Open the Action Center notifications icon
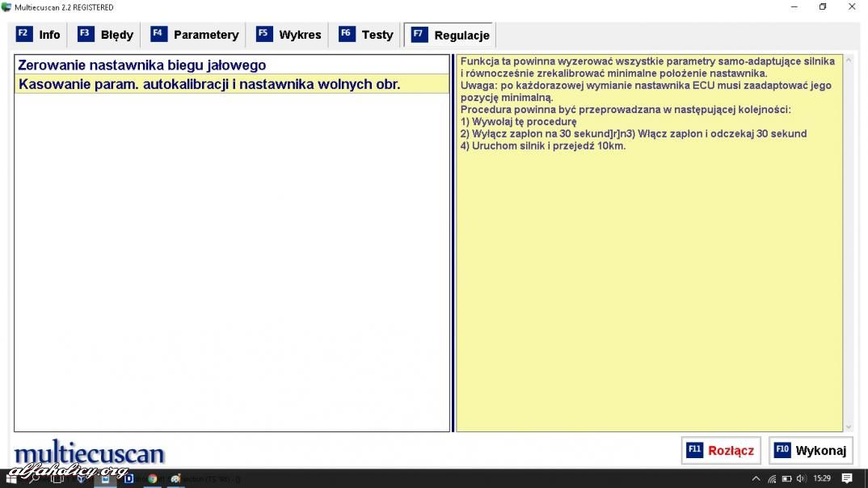Image resolution: width=868 pixels, height=488 pixels. coord(847,478)
